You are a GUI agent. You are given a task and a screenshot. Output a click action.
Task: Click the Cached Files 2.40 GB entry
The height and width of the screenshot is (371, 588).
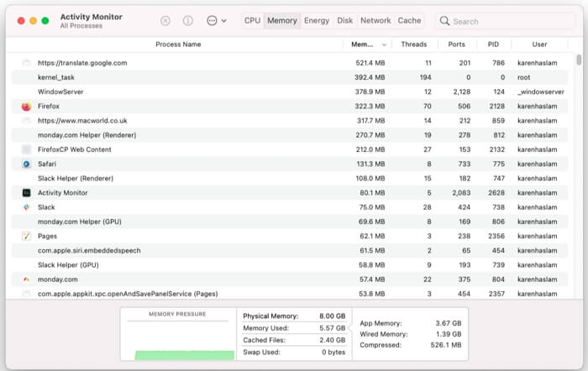coord(294,340)
